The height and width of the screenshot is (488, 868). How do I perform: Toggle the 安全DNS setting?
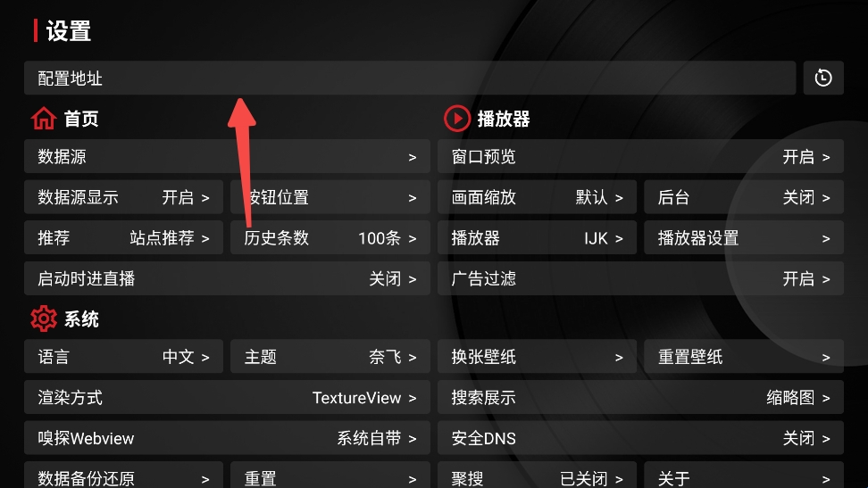640,438
